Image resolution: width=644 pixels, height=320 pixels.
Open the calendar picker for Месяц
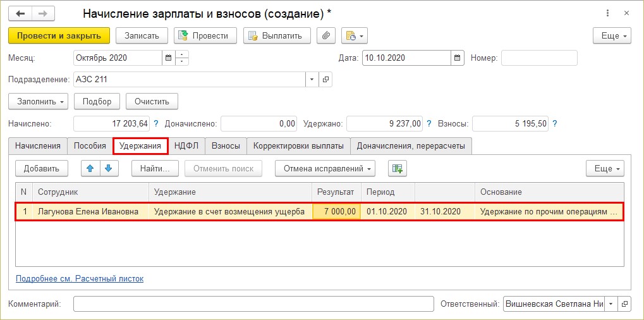tap(168, 58)
